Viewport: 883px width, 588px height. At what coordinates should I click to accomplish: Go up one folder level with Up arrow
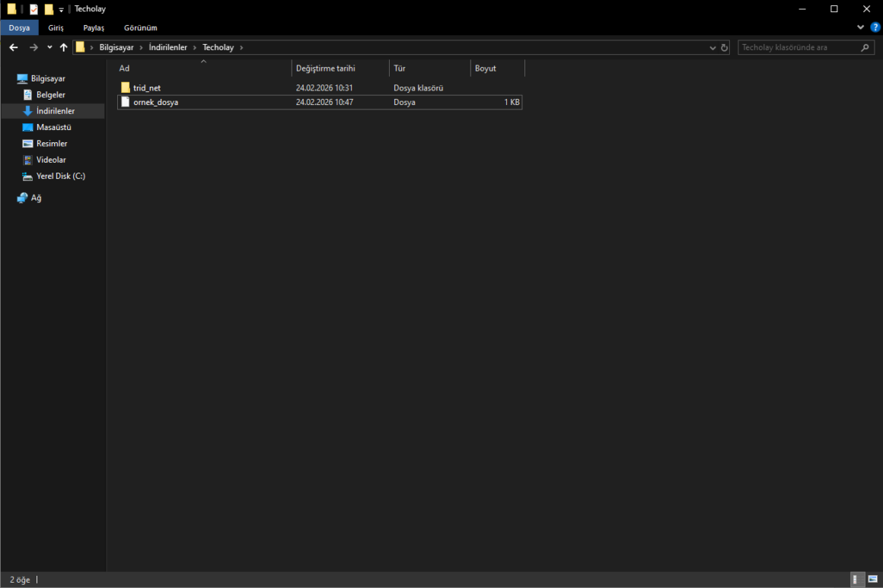pyautogui.click(x=63, y=47)
